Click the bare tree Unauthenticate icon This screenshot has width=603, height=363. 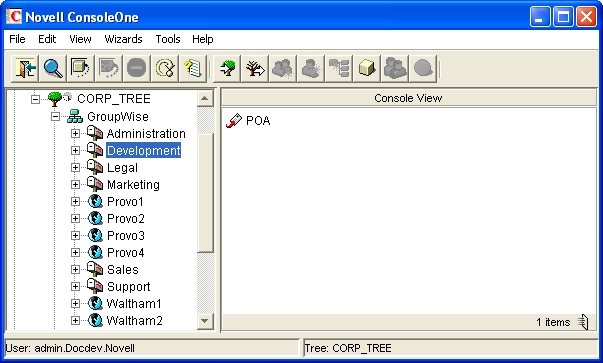[255, 69]
